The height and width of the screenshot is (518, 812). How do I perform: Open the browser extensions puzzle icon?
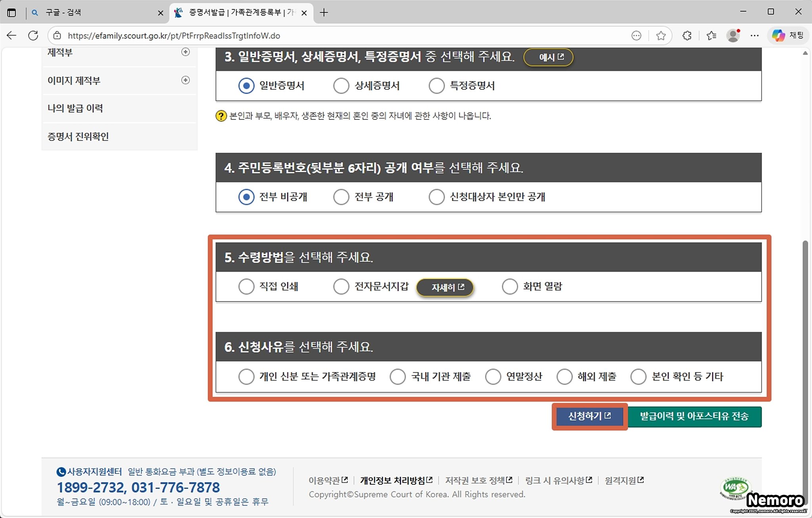point(687,36)
